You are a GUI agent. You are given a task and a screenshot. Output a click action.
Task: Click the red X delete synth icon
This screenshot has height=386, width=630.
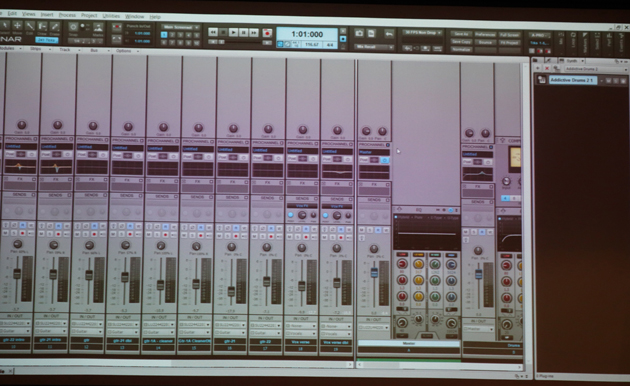[547, 69]
